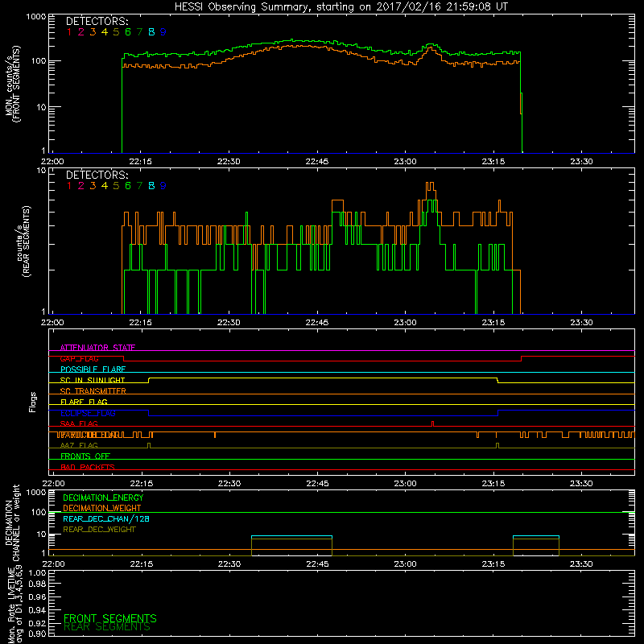644x644 pixels.
Task: Click the HESSI Observing Summary title text
Action: point(341,6)
